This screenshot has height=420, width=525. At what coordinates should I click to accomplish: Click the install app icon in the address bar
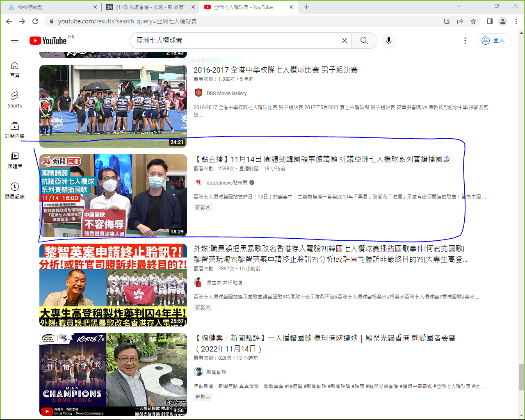pyautogui.click(x=447, y=21)
